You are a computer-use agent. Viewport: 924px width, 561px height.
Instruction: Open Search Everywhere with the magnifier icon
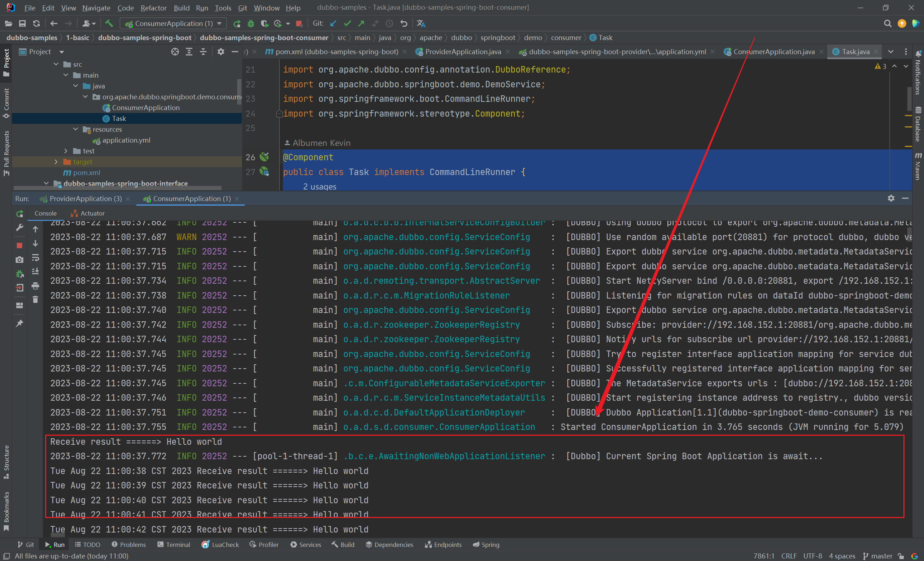click(888, 23)
